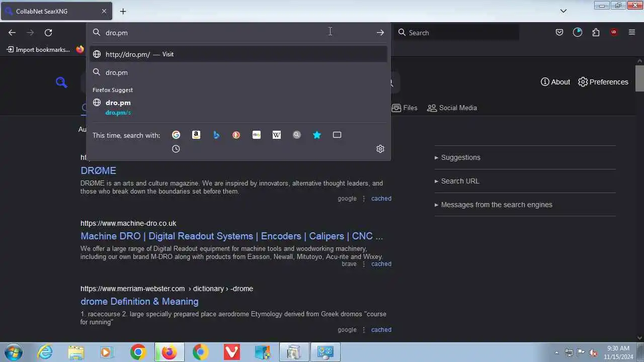Screen dimensions: 644x362
Task: Open uBlock Origin extension icon
Action: point(614,33)
